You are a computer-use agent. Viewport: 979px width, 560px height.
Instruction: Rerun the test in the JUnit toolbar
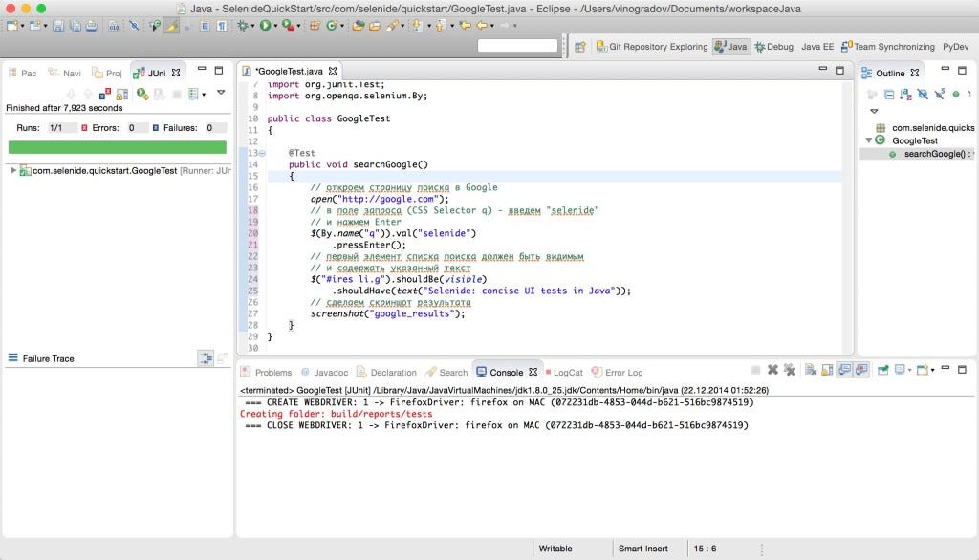141,94
